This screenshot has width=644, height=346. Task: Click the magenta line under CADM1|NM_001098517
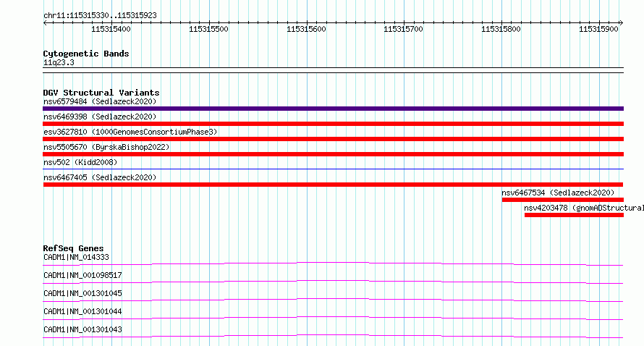point(333,282)
